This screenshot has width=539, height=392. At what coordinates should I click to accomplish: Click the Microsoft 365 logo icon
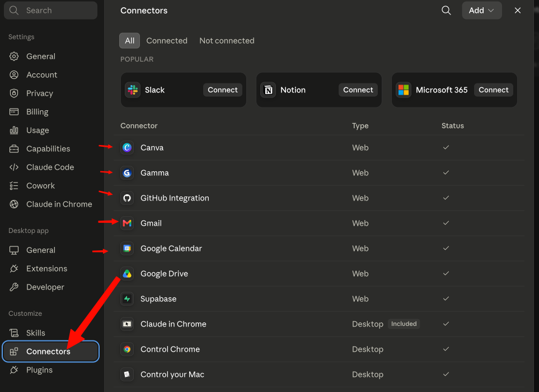(404, 90)
